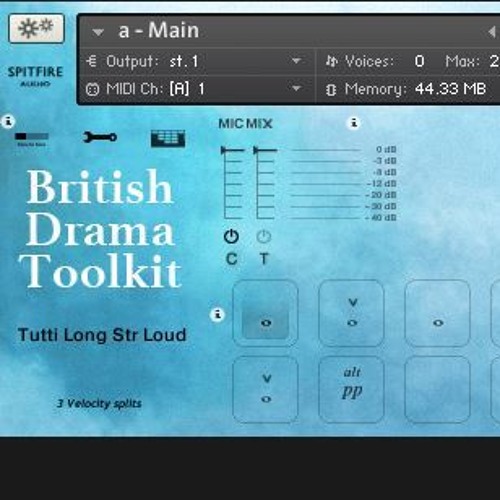The width and height of the screenshot is (500, 500).
Task: Open the instrument name dropdown arrow
Action: point(98,32)
